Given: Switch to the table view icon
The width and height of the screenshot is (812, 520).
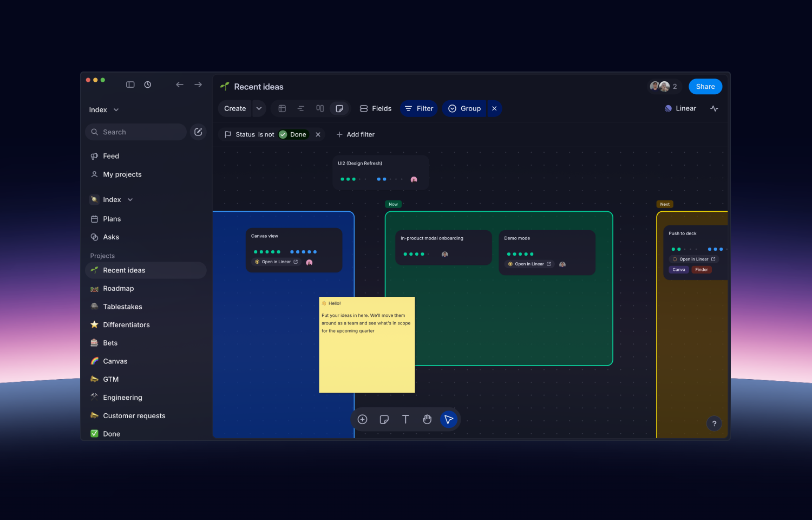Looking at the screenshot, I should tap(282, 108).
